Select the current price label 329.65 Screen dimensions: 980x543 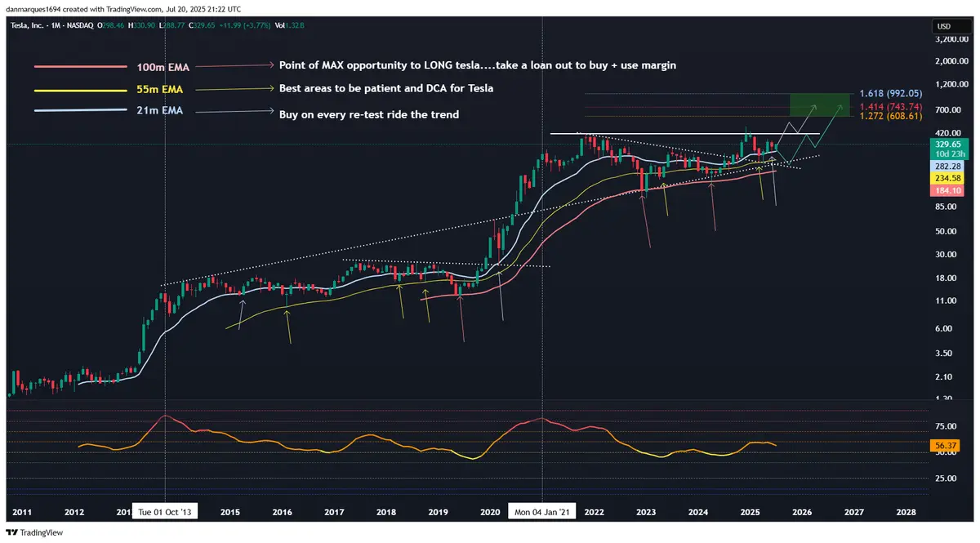(947, 144)
